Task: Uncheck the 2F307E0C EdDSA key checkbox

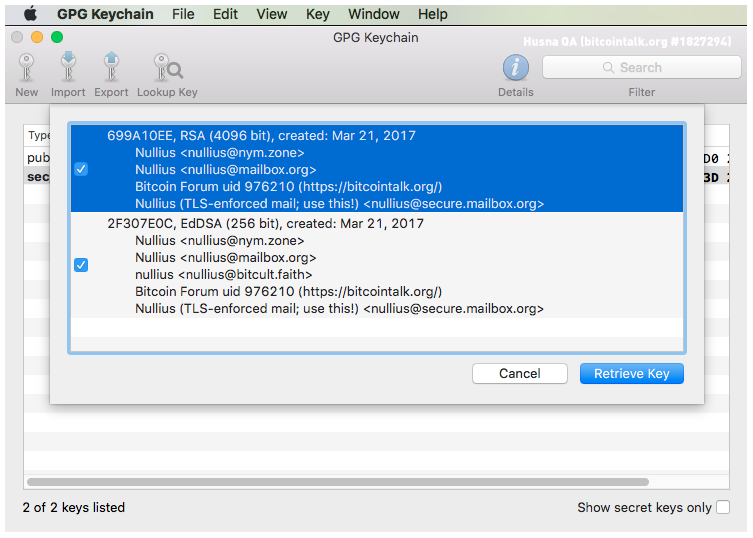Action: click(x=81, y=265)
